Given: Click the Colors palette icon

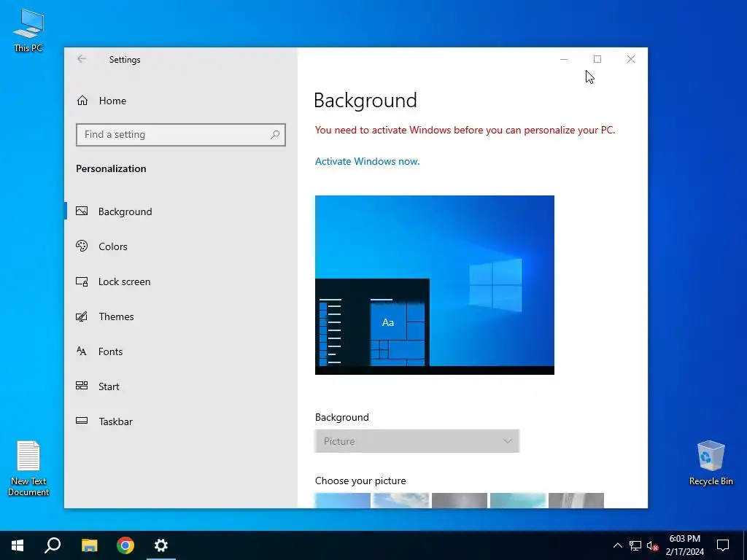Looking at the screenshot, I should [x=82, y=246].
